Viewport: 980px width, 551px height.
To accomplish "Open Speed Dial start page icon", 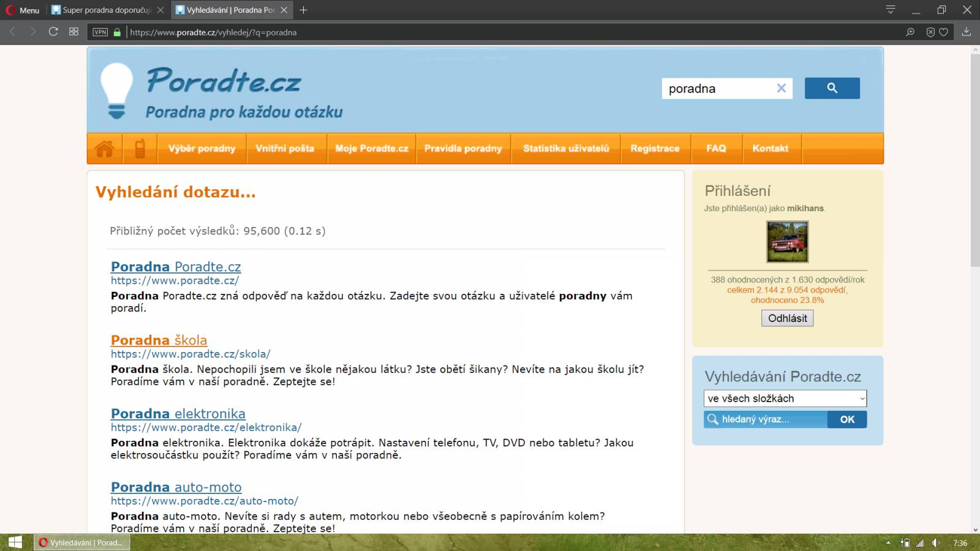I will 73,32.
